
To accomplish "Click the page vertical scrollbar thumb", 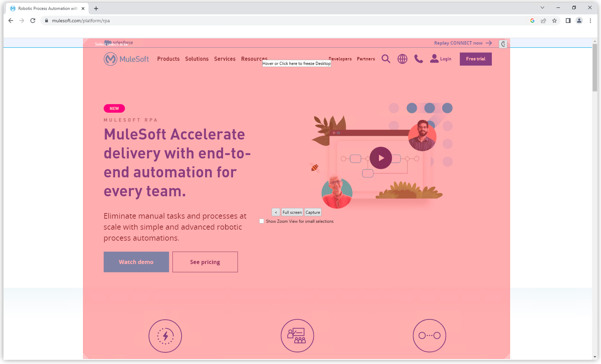I will pos(595,68).
